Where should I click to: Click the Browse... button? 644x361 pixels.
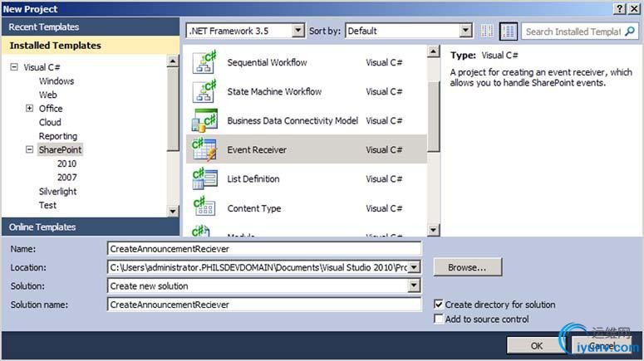click(467, 267)
